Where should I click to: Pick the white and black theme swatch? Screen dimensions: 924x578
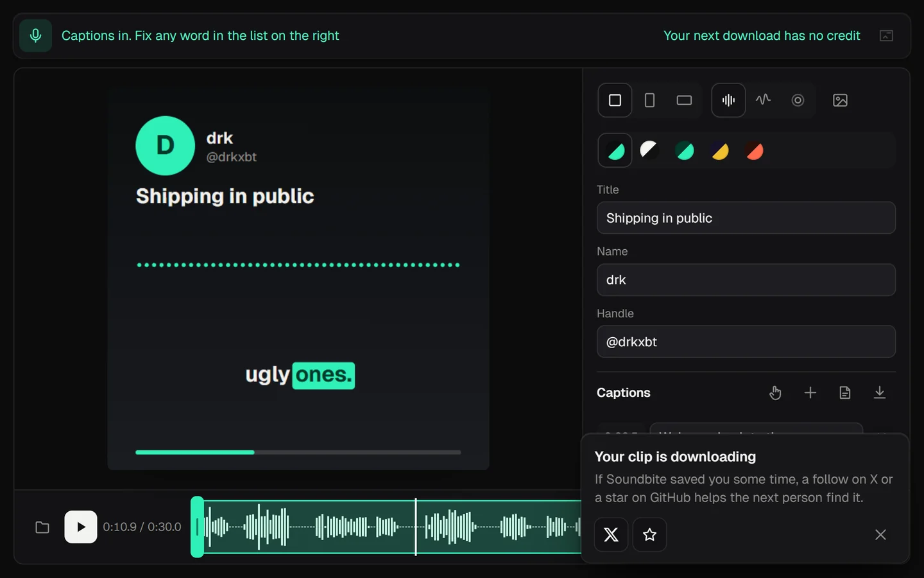[x=649, y=150]
